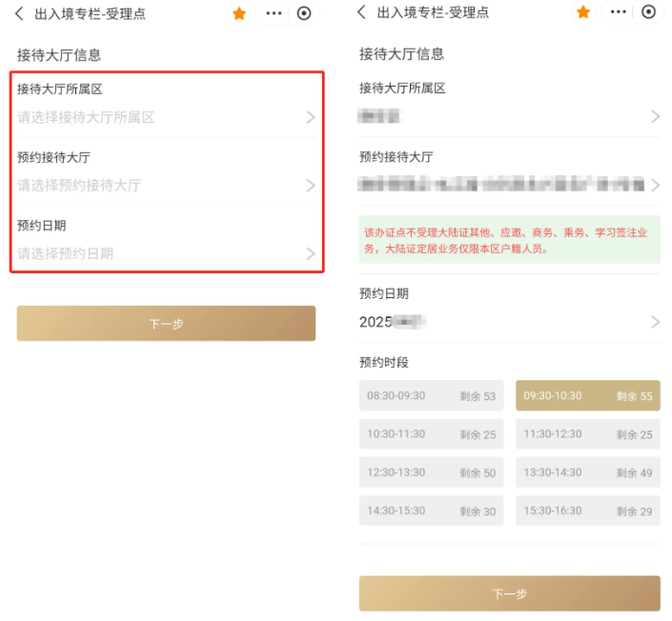The width and height of the screenshot is (672, 621).
Task: Tap the orange star on the empty form screen
Action: click(x=239, y=13)
